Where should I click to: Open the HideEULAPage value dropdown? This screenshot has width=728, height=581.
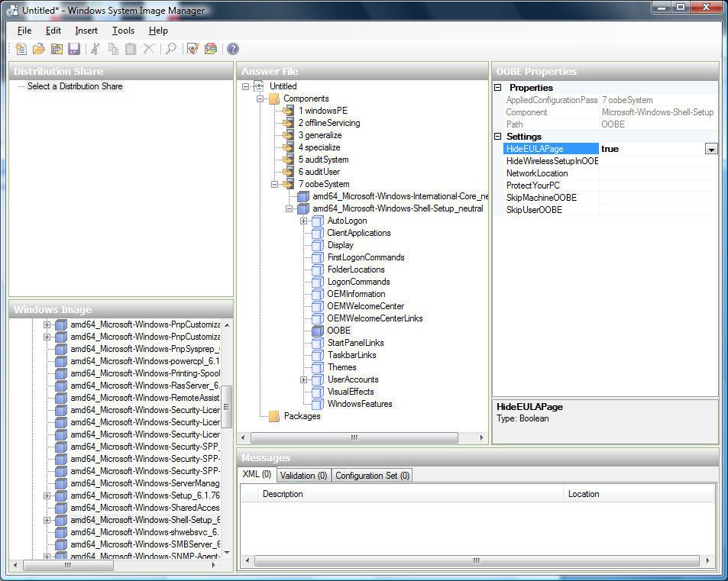pos(711,148)
